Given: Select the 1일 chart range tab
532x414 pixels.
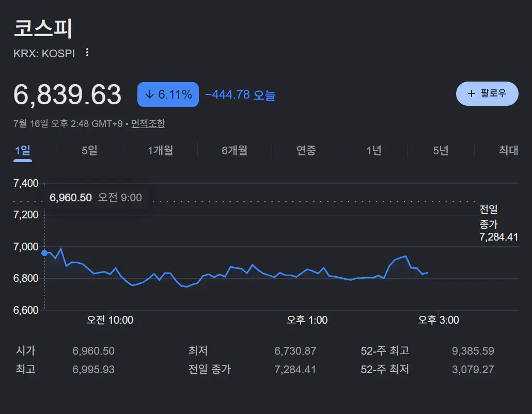Looking at the screenshot, I should click(23, 150).
